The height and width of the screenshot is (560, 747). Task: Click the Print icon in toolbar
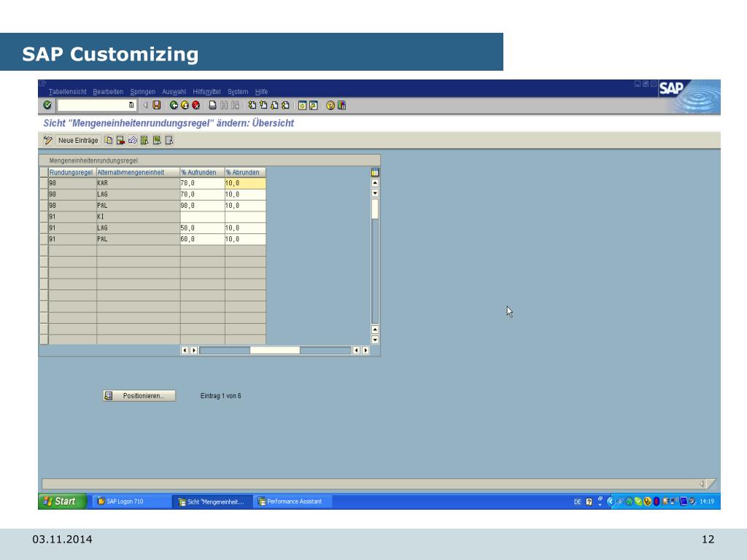(212, 105)
